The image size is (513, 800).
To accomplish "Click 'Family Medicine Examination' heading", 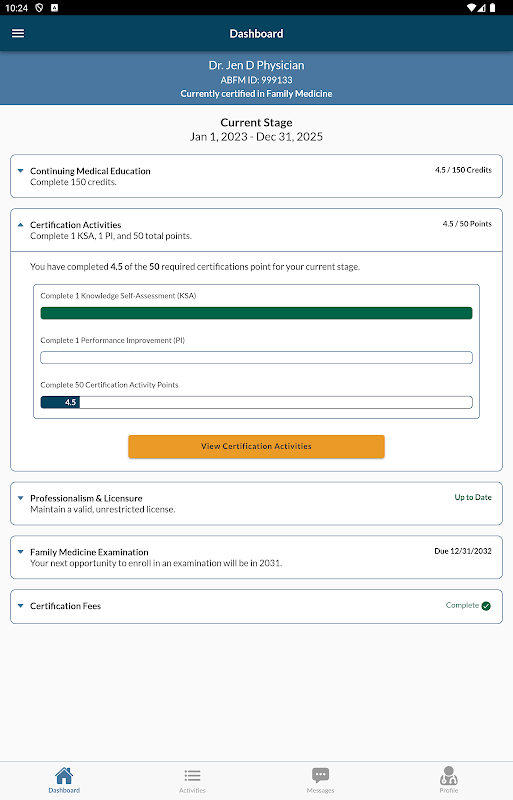I will pos(89,552).
